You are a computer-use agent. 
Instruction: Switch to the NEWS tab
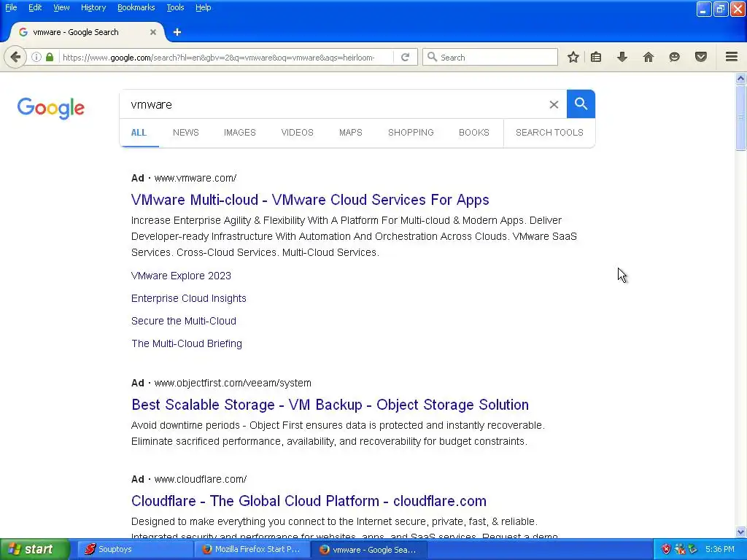(186, 133)
